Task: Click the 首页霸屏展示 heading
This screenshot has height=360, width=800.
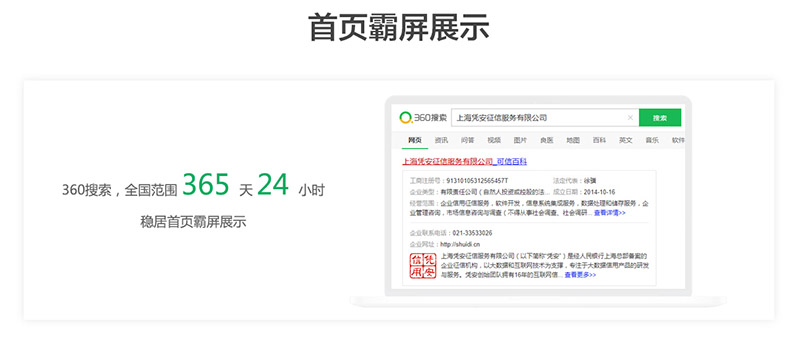Action: [399, 28]
